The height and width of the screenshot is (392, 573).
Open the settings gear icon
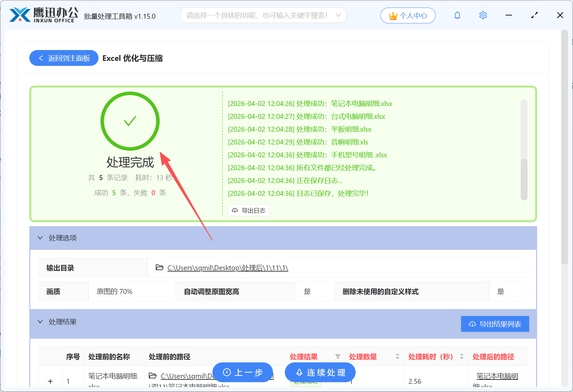click(x=483, y=15)
